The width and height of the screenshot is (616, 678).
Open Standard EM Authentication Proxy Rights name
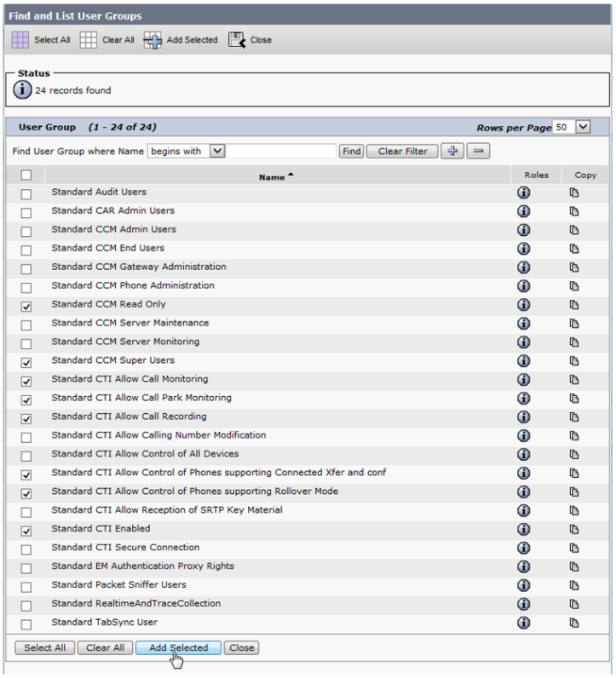pyautogui.click(x=143, y=566)
